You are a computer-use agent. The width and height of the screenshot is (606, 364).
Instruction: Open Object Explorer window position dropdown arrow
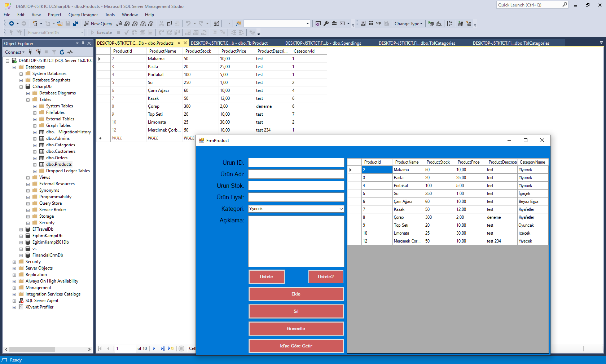[77, 43]
